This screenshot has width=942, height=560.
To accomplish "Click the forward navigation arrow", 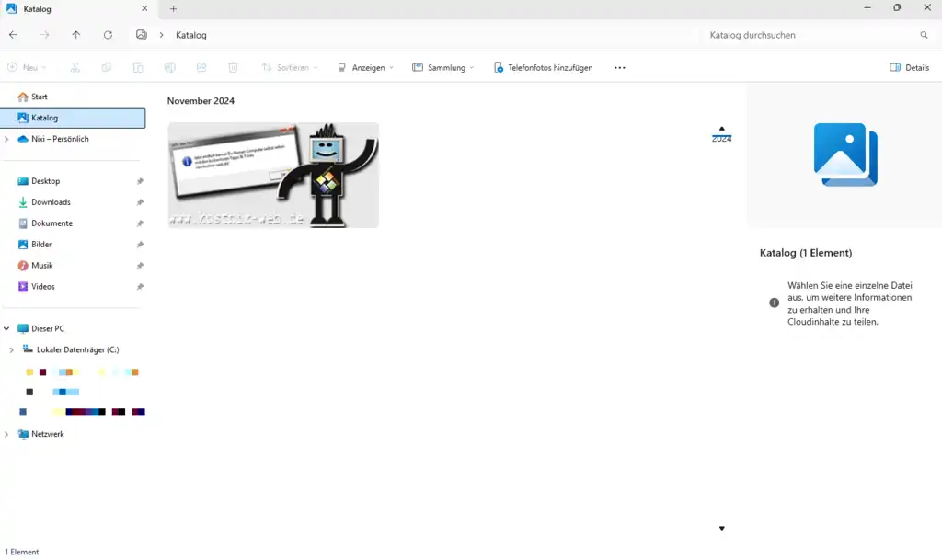I will click(44, 35).
